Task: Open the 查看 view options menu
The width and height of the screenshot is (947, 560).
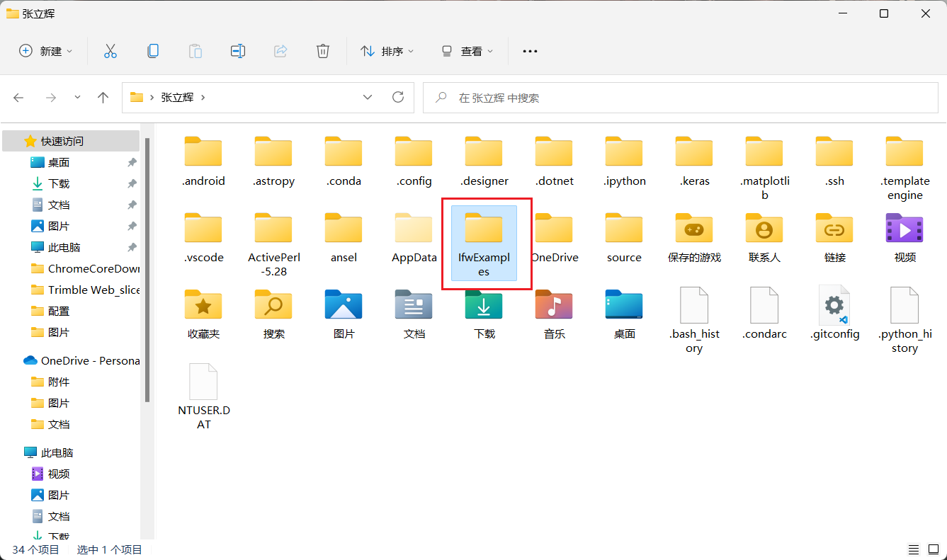Action: click(467, 51)
